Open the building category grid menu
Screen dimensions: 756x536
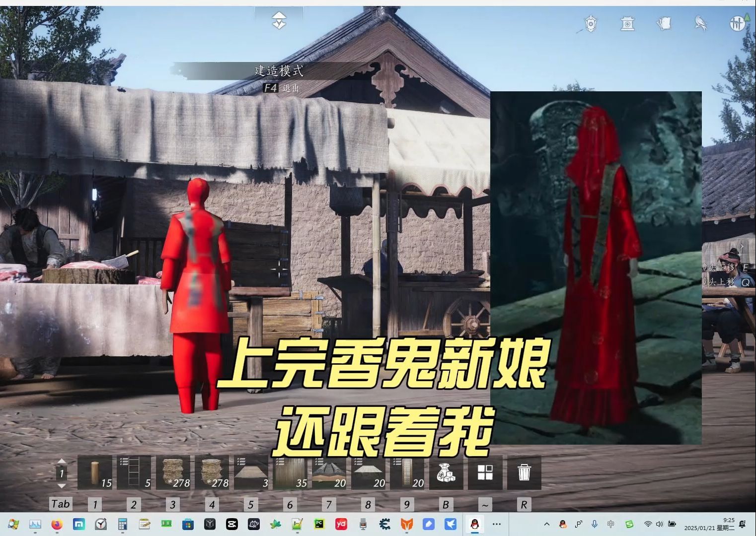click(485, 472)
